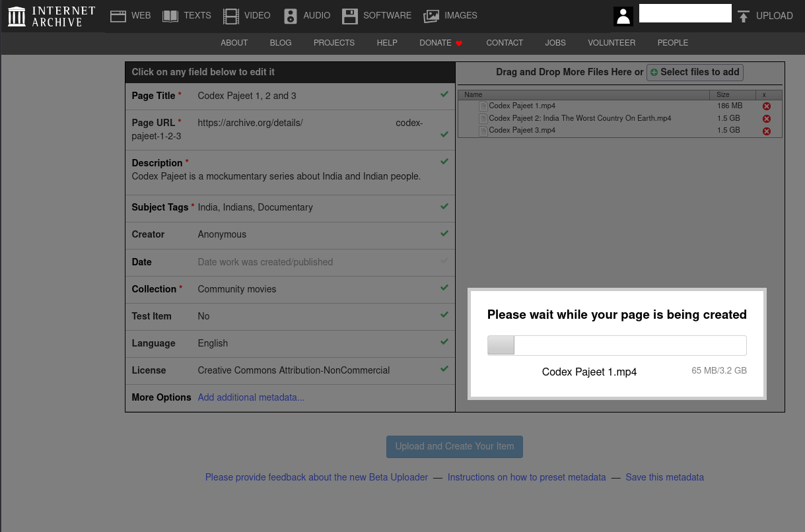Open the Internet Archive home logo
This screenshot has width=805, height=532.
(x=52, y=17)
